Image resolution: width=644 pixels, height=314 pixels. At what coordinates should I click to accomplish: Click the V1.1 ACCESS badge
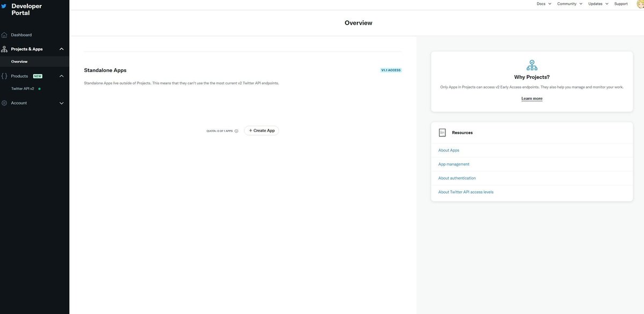(391, 70)
